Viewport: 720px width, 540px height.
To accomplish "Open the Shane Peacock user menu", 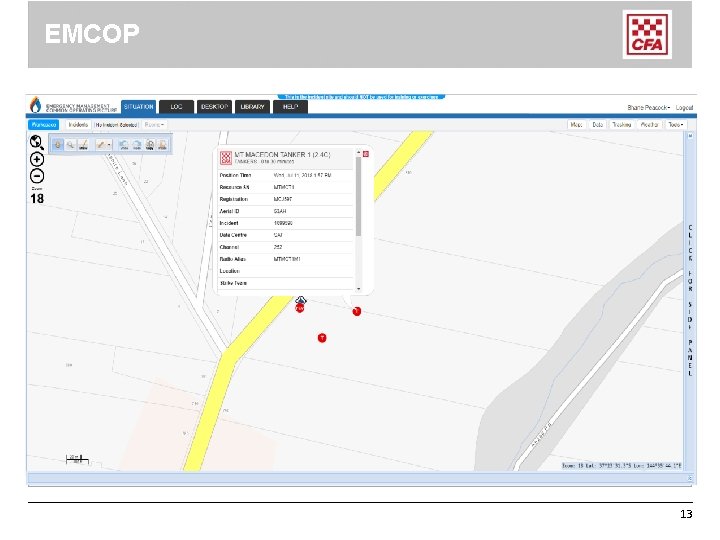I will pyautogui.click(x=649, y=107).
